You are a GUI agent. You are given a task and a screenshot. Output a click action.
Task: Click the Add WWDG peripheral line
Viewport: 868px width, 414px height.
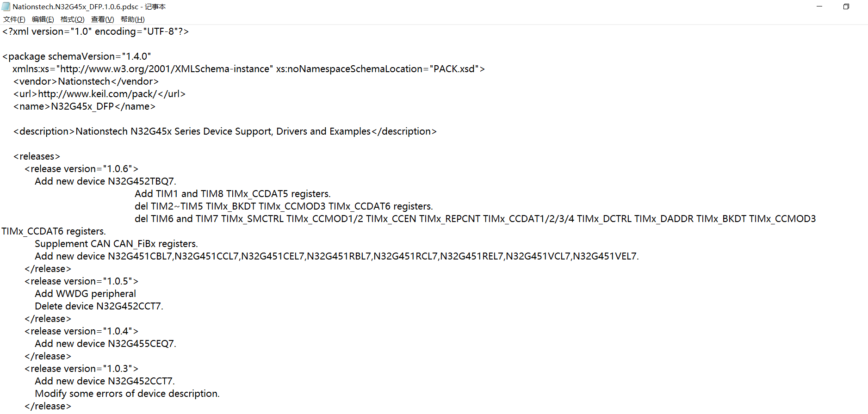click(x=86, y=294)
